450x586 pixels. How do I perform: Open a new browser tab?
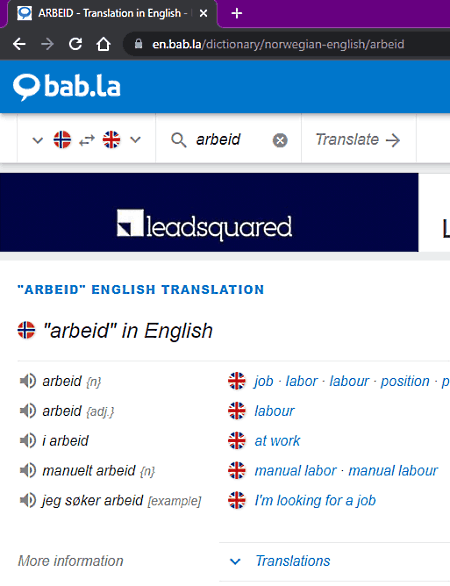(237, 13)
